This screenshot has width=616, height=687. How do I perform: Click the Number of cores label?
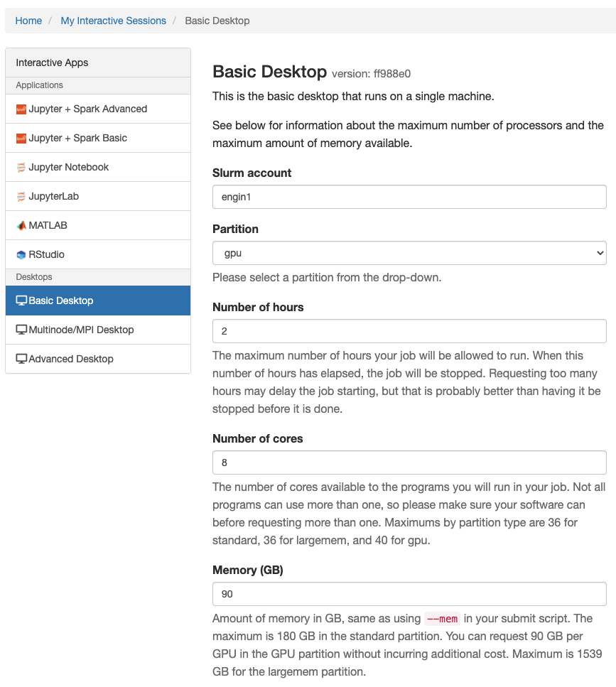click(258, 438)
